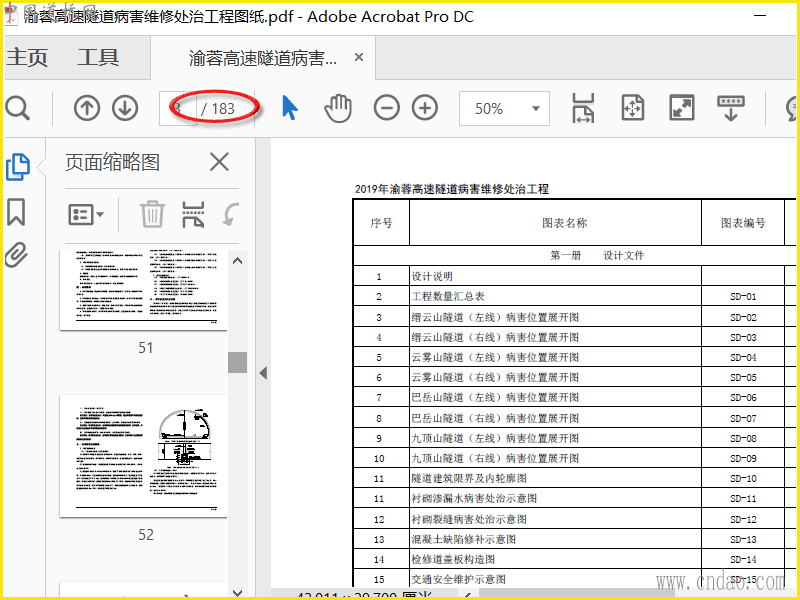Image resolution: width=800 pixels, height=600 pixels.
Task: Select page 51 thumbnail
Action: pos(143,290)
